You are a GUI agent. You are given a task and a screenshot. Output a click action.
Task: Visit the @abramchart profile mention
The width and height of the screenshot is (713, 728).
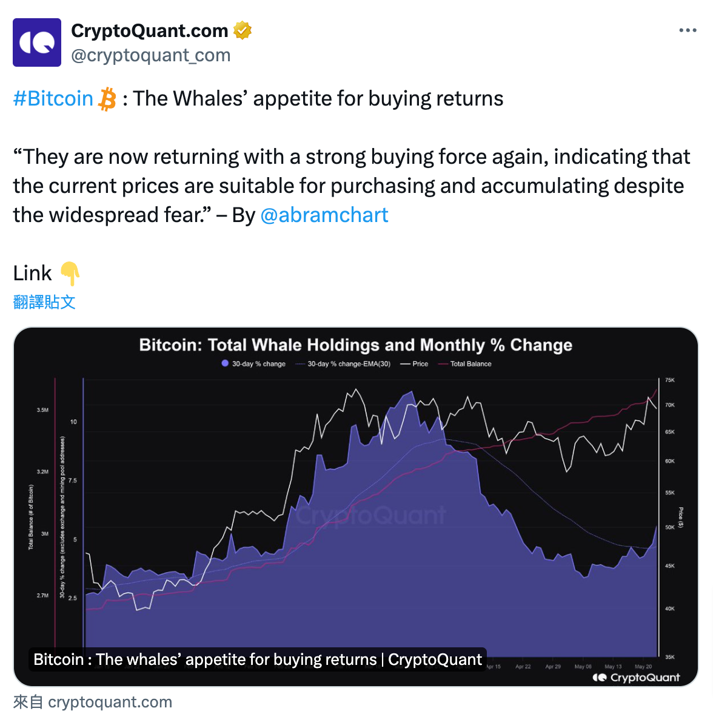coord(324,215)
